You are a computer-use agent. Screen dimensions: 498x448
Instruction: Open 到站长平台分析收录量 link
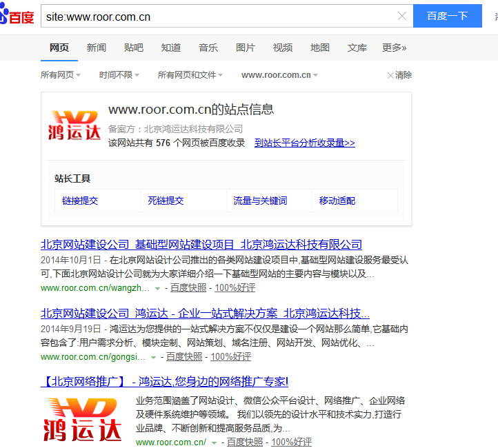[x=305, y=143]
